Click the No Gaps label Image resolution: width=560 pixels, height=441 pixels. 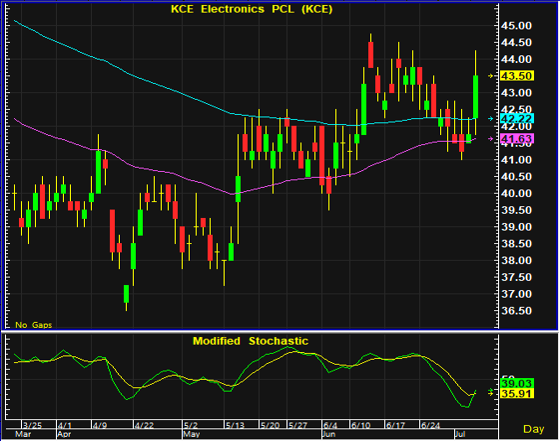34,325
